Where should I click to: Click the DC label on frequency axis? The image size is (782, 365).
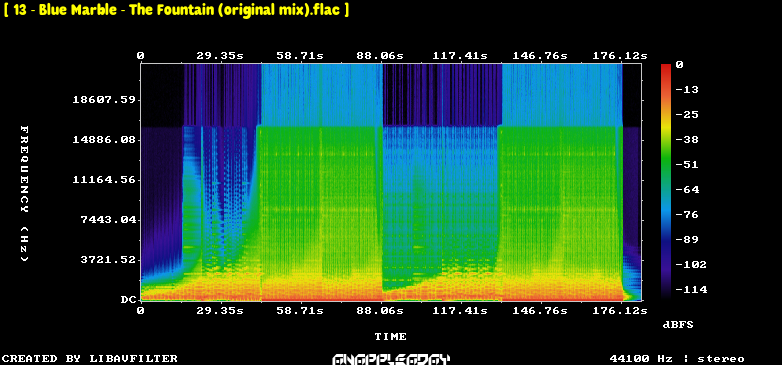tap(128, 299)
